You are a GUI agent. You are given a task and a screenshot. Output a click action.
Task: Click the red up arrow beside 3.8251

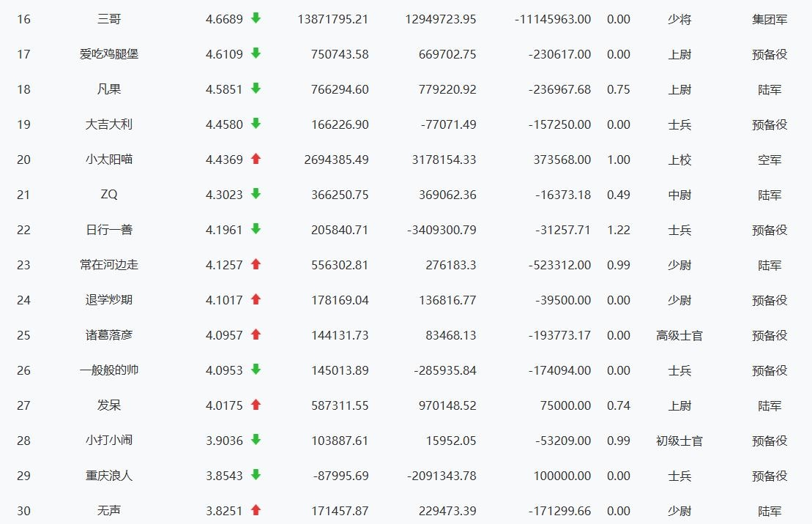point(256,510)
